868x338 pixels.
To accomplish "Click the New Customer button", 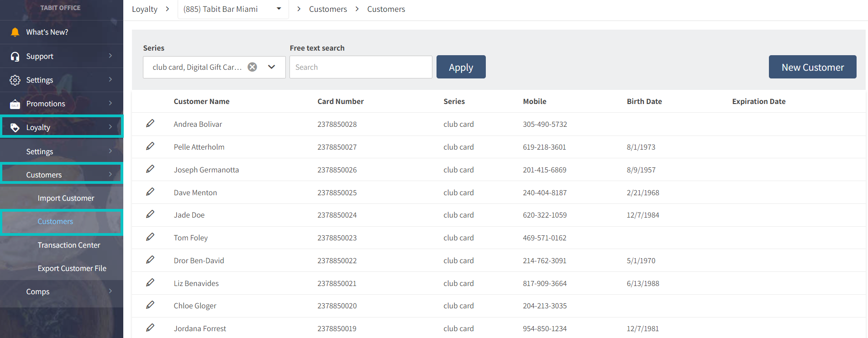I will click(x=812, y=67).
